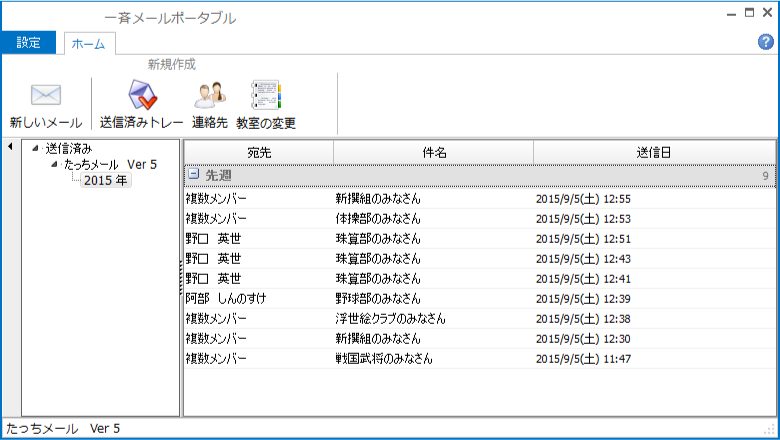Screen dimensions: 780x440
Task: Select the 浮世絵クラブのみなさん message
Action: (x=480, y=319)
